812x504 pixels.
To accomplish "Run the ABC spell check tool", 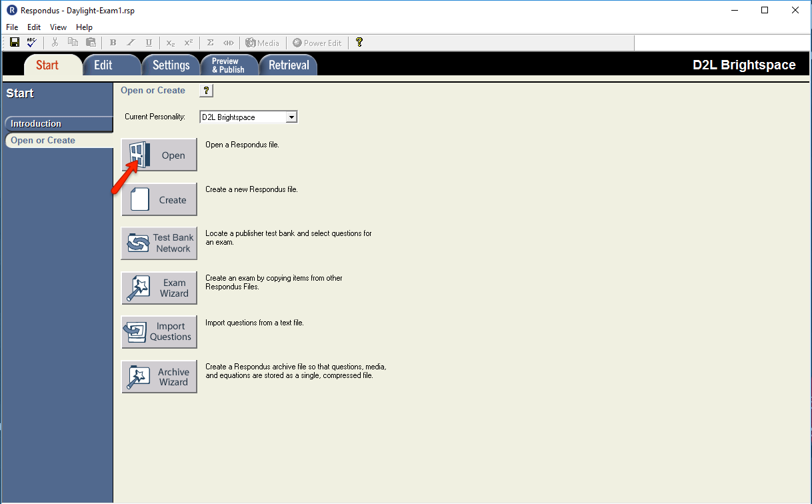I will point(32,43).
